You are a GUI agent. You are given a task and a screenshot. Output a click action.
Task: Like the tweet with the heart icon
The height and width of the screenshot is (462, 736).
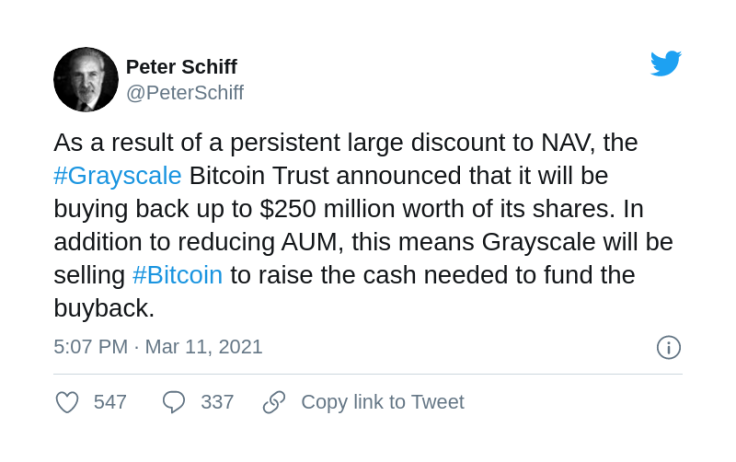(x=67, y=402)
